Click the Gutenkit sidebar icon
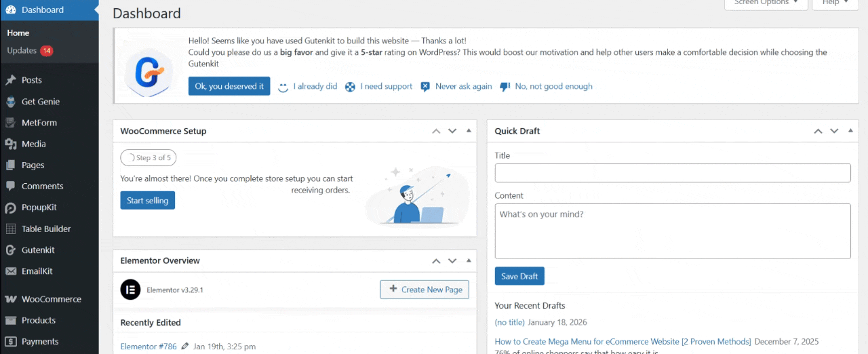The height and width of the screenshot is (354, 868). click(11, 250)
